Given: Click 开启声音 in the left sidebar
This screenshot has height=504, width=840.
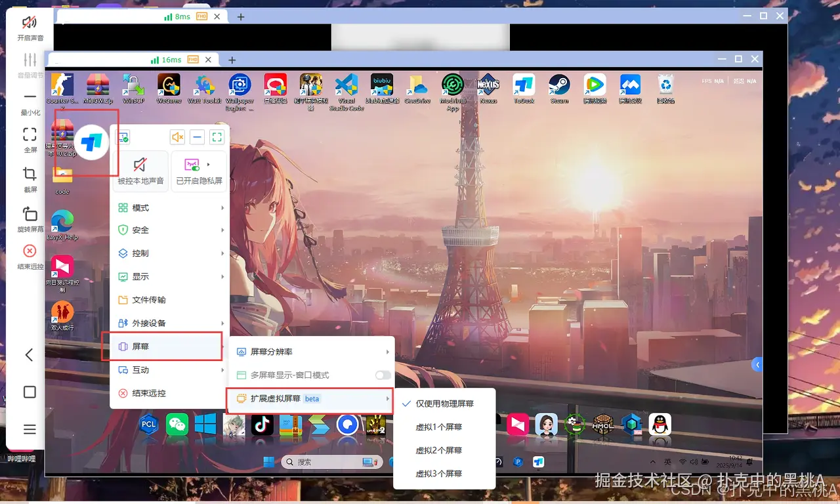Looking at the screenshot, I should click(x=30, y=28).
